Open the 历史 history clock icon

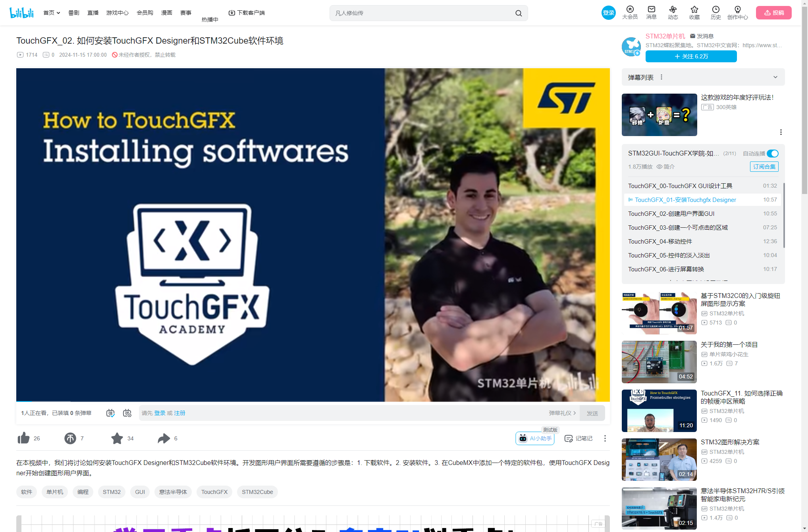(x=716, y=12)
